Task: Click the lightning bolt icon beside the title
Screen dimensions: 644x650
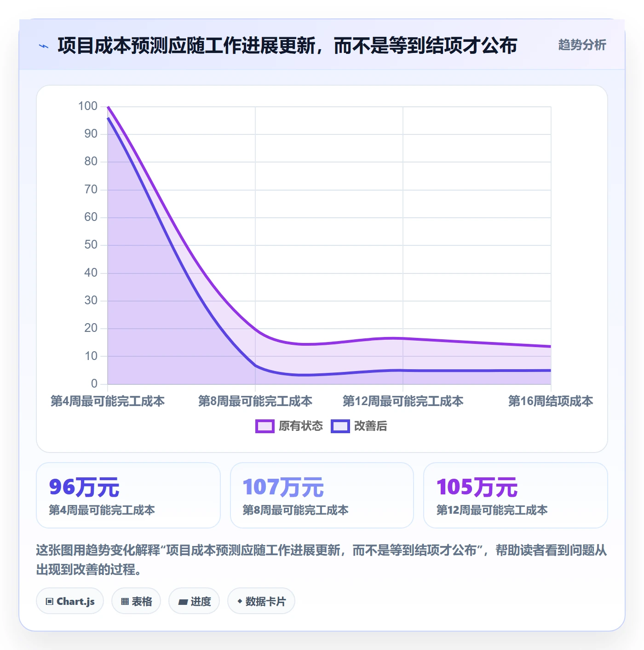Action: coord(44,46)
